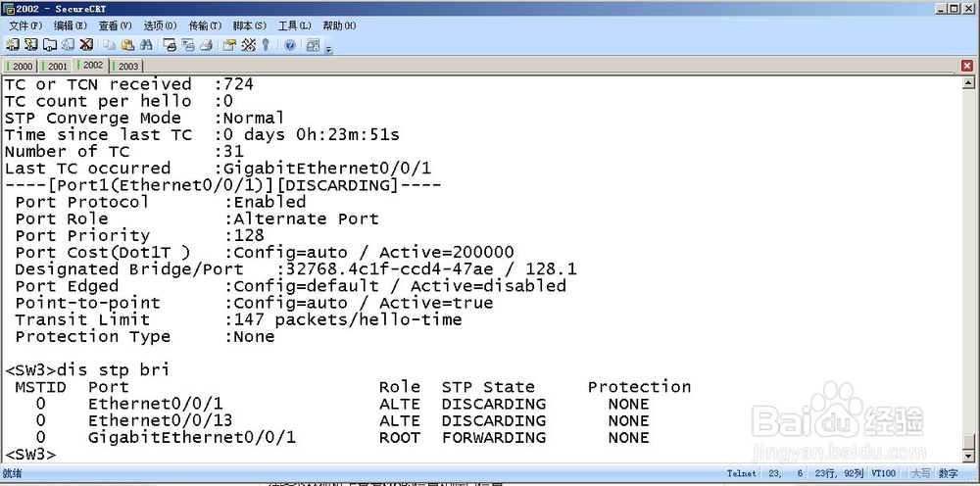
Task: Click the terminal scrollbar up arrow
Action: point(968,82)
